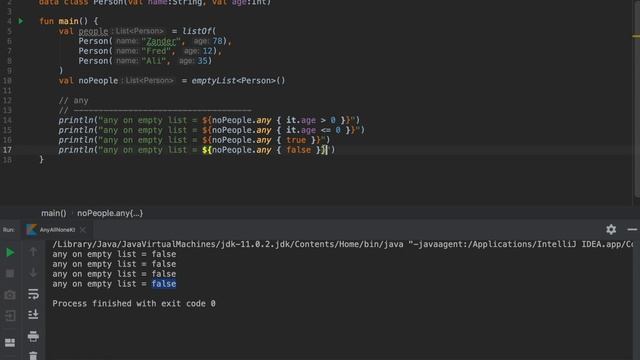
Task: Click the green run gutter icon beside main()
Action: coord(21,21)
